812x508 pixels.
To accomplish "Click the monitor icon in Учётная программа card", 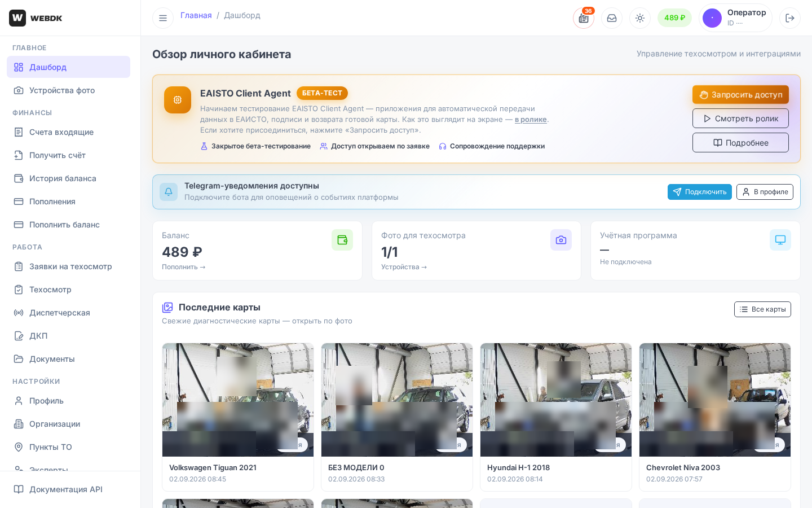I will [780, 240].
